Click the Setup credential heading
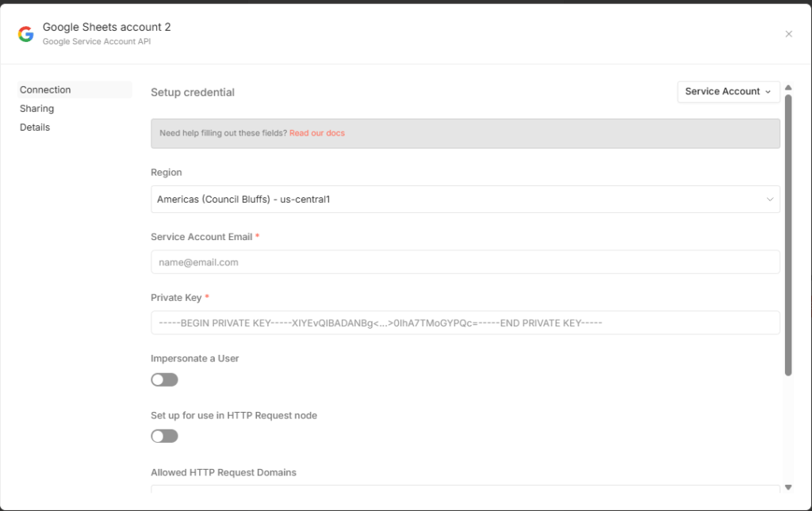812x511 pixels. click(x=193, y=93)
